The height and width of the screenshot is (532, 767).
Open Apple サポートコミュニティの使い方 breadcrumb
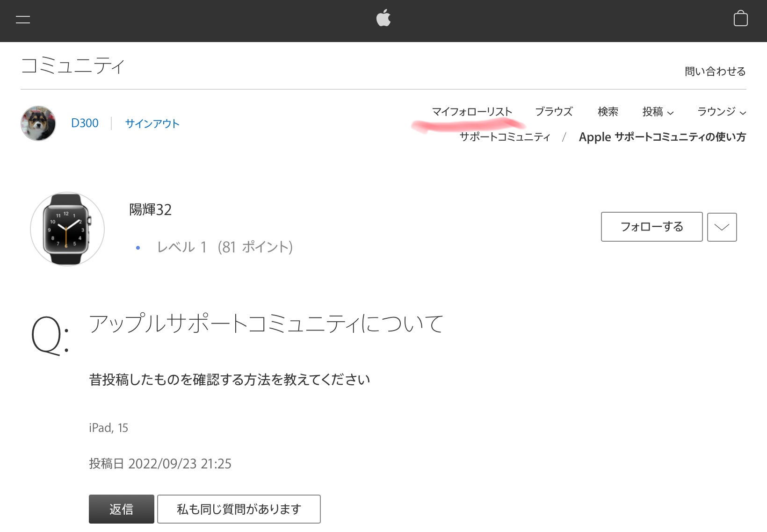pos(662,137)
